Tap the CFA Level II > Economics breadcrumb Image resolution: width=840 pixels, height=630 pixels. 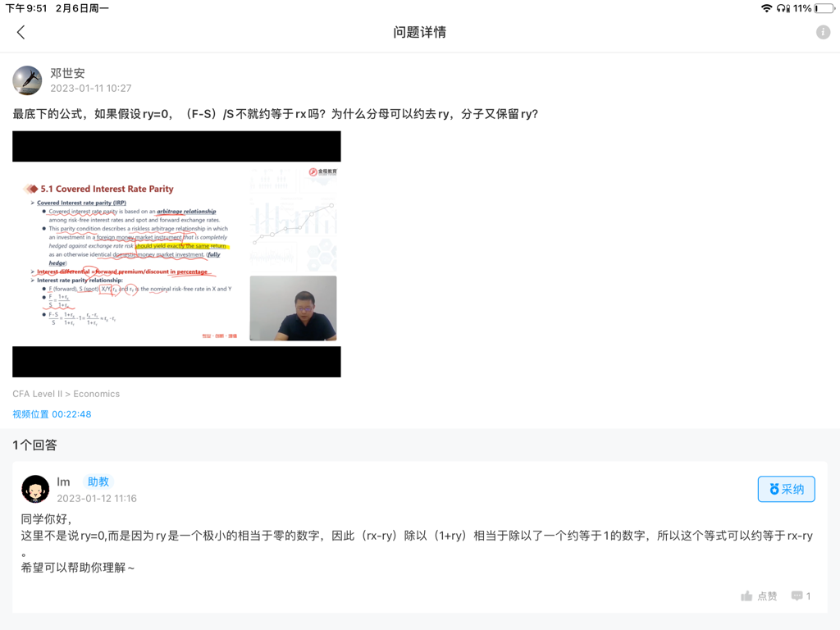[x=66, y=394]
